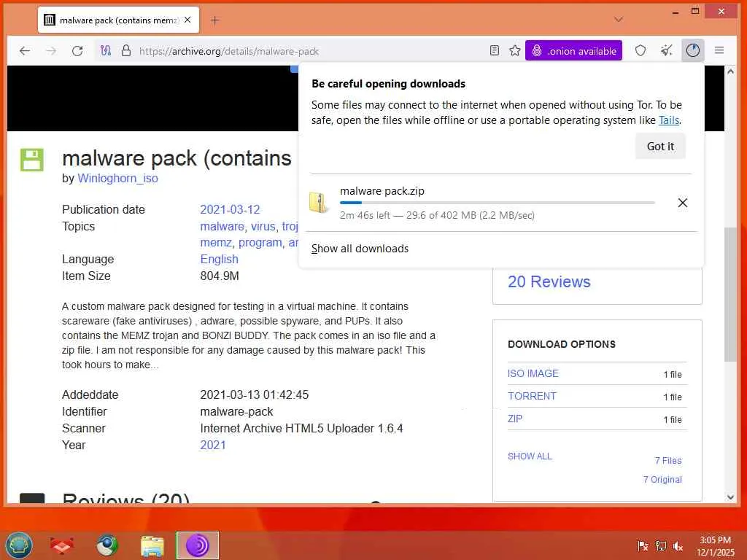Go back using the browser back arrow

click(25, 51)
